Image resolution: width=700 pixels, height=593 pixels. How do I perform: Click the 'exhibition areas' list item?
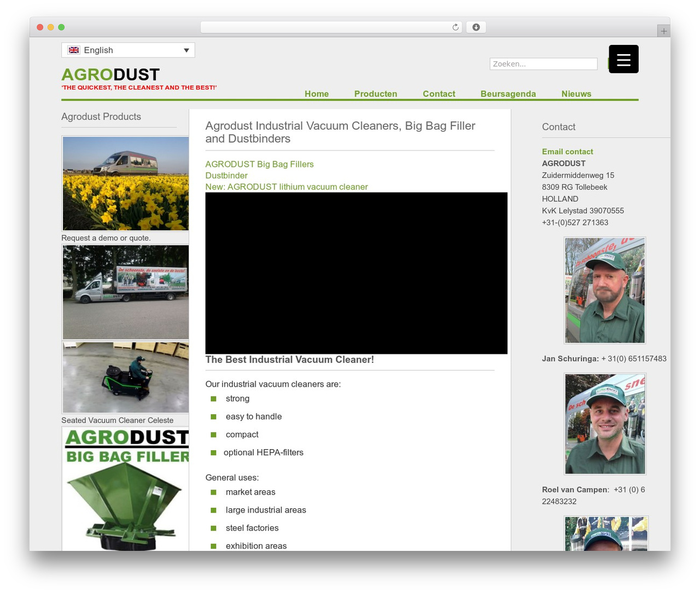256,545
